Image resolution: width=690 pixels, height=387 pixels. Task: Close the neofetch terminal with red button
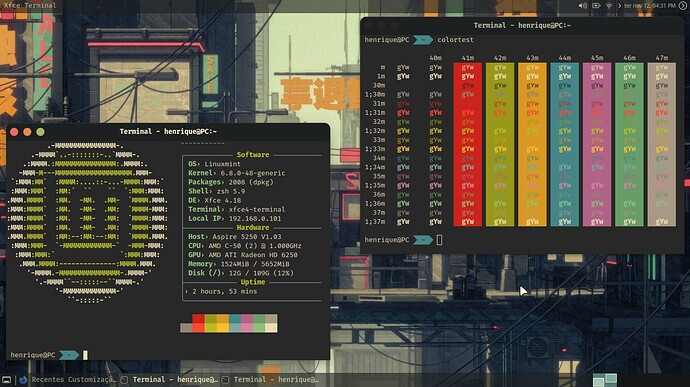pos(14,132)
